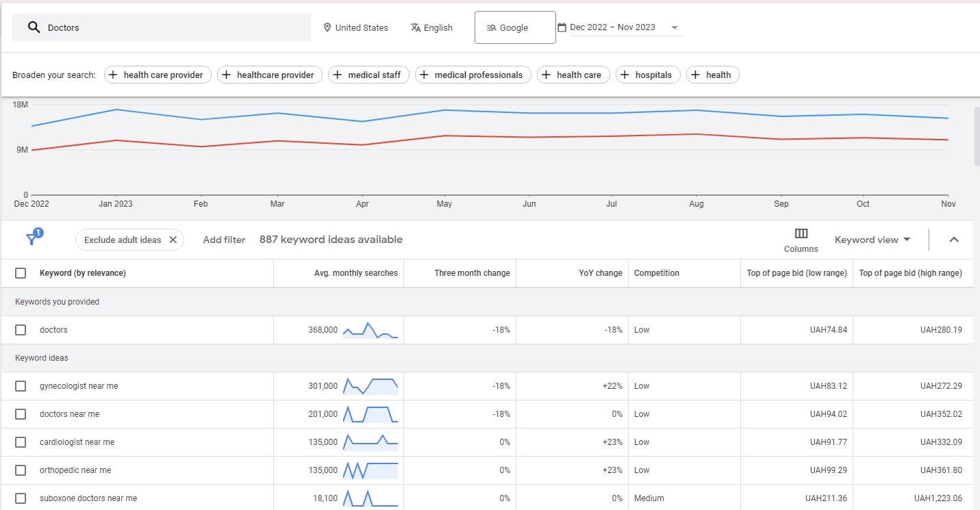This screenshot has height=510, width=980.
Task: Click the search magnifier icon
Action: (34, 27)
